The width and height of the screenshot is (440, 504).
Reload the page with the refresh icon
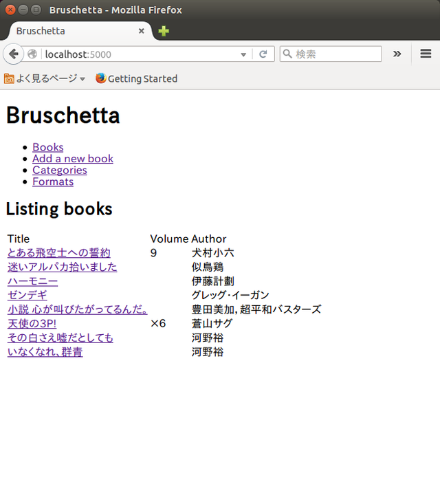[x=263, y=54]
